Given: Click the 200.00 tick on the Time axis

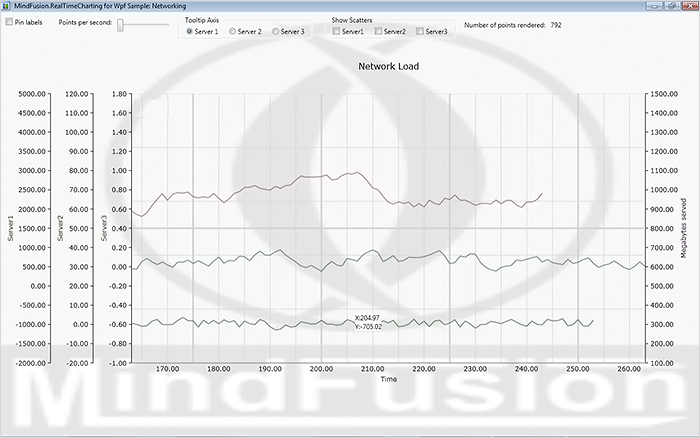Looking at the screenshot, I should coord(321,368).
